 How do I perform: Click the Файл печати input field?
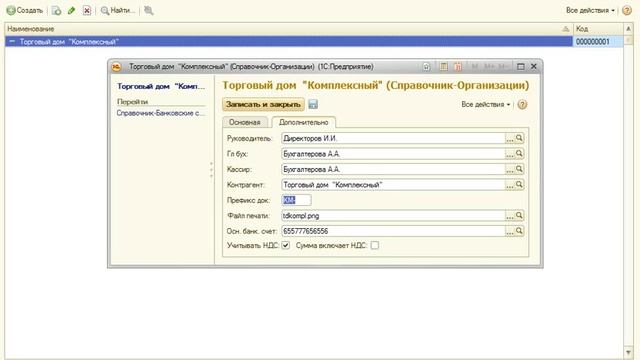393,216
